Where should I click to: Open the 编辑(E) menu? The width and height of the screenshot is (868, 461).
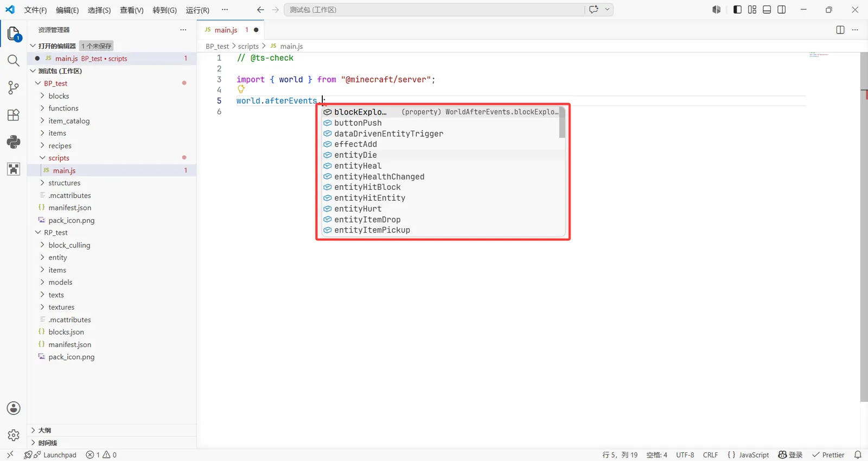(x=67, y=10)
